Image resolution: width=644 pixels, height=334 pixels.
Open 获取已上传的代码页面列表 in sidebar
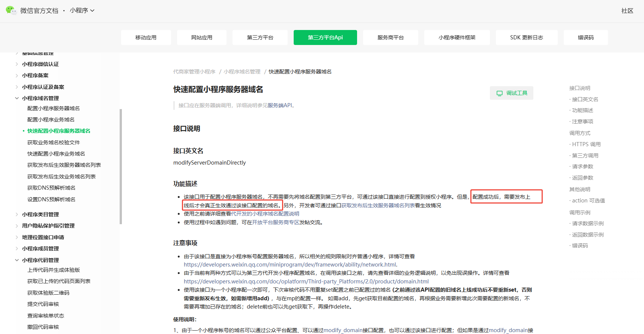click(59, 281)
